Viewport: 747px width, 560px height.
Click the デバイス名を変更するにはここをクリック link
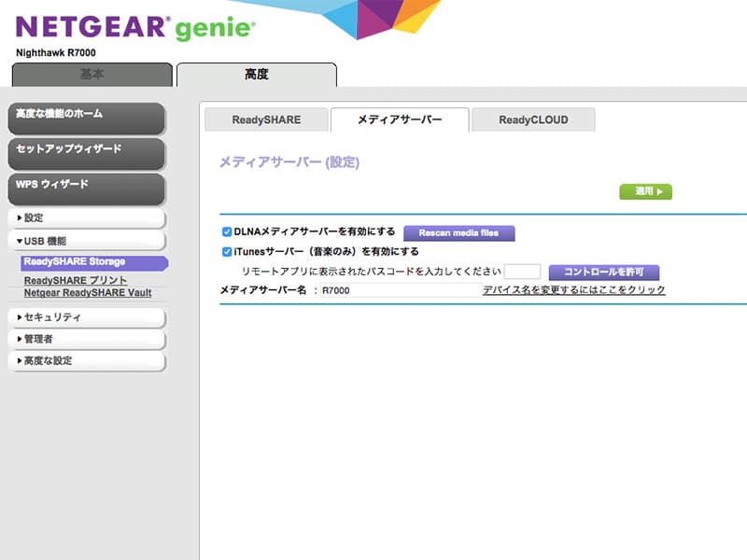[574, 290]
